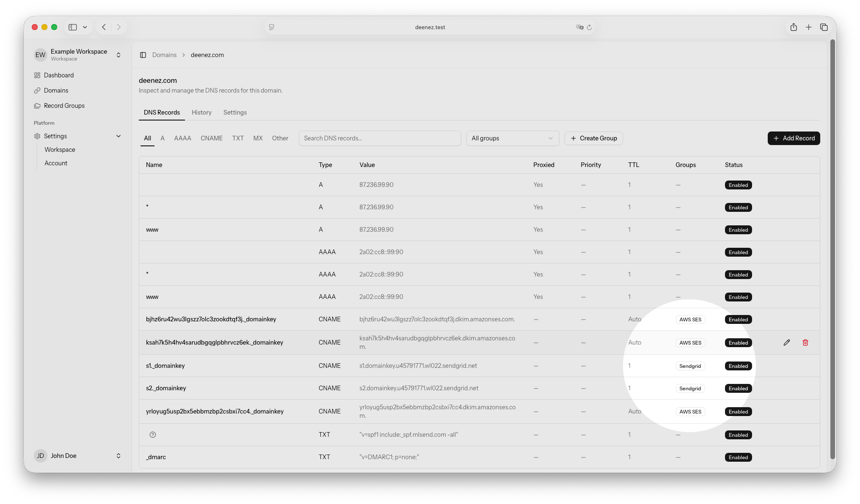Viewport: 860px width, 504px height.
Task: Filter records by AAAA type
Action: pos(182,138)
